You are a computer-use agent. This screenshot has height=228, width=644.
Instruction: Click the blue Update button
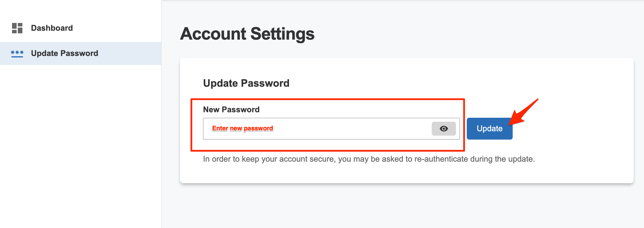click(x=489, y=129)
